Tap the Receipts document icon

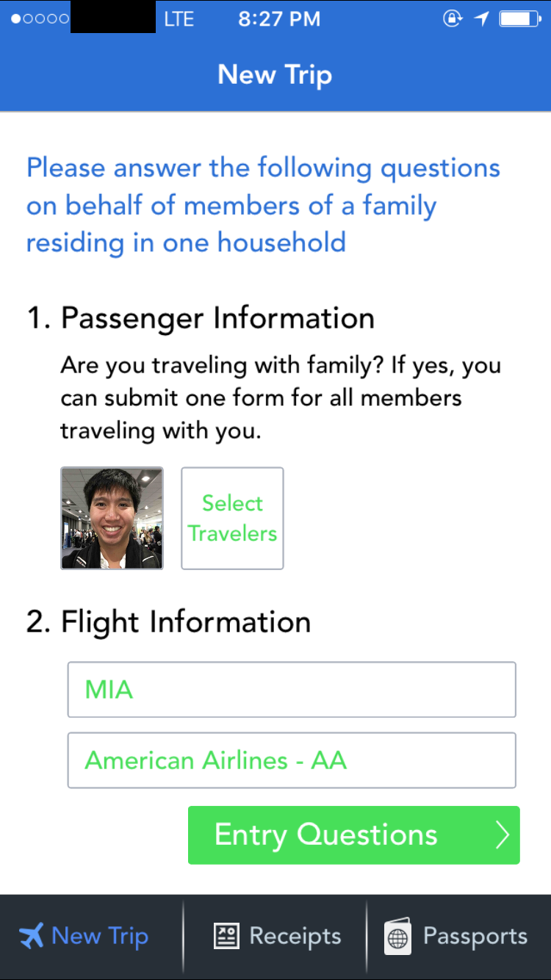tap(226, 936)
